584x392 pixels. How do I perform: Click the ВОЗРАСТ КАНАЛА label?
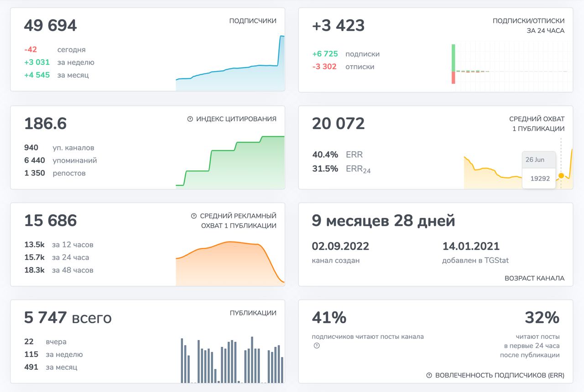534,278
